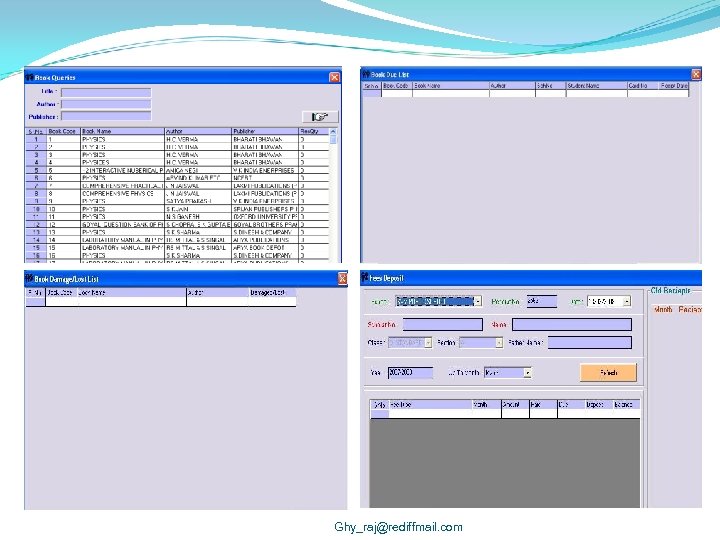Select the S K JAIN author cell

(x=197, y=209)
